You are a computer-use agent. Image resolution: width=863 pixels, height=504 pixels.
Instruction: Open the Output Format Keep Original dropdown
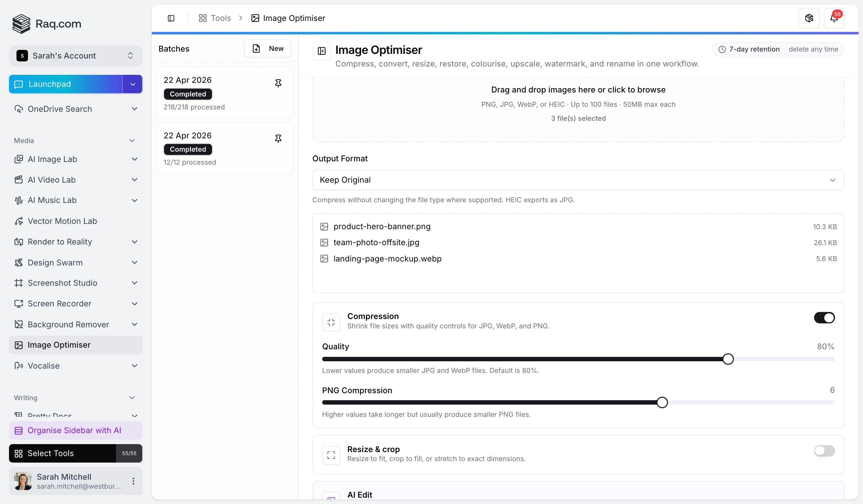click(x=578, y=180)
